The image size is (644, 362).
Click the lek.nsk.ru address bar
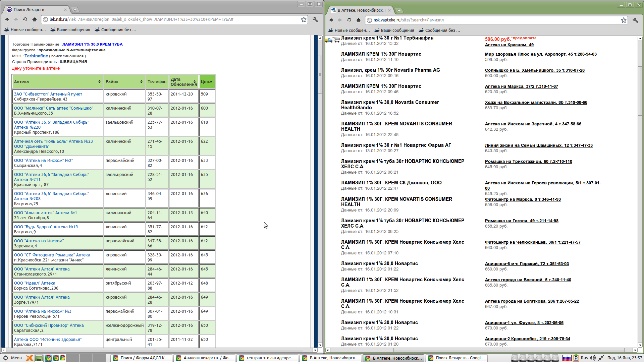coord(174,19)
